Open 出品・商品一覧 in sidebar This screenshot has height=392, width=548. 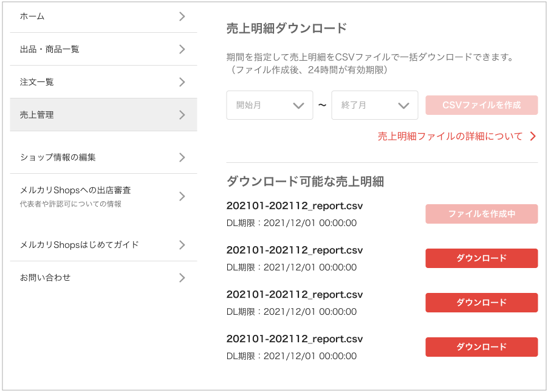[103, 49]
